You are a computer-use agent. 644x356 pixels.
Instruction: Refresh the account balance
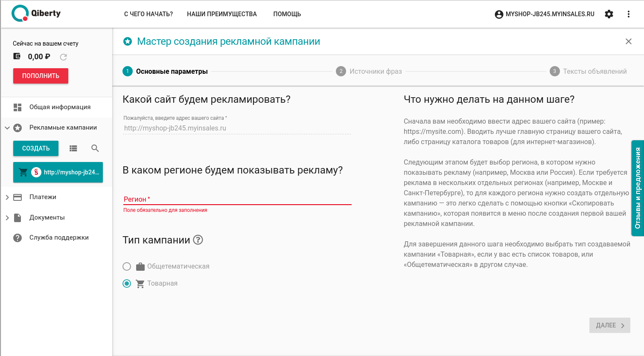pos(64,57)
